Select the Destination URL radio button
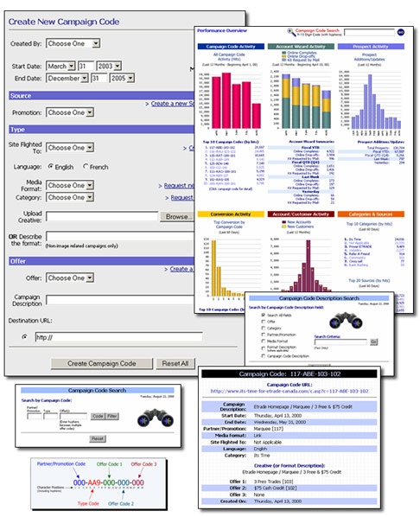 pyautogui.click(x=24, y=337)
